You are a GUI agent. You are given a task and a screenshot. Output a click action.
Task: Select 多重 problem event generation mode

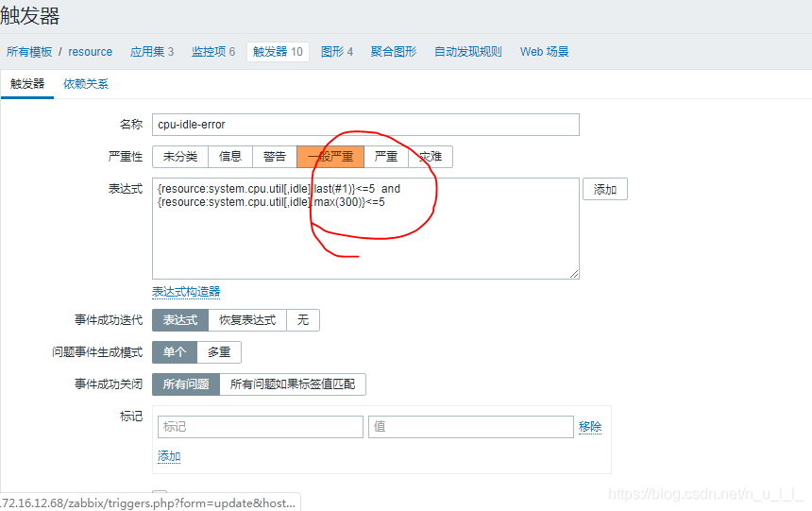point(219,352)
